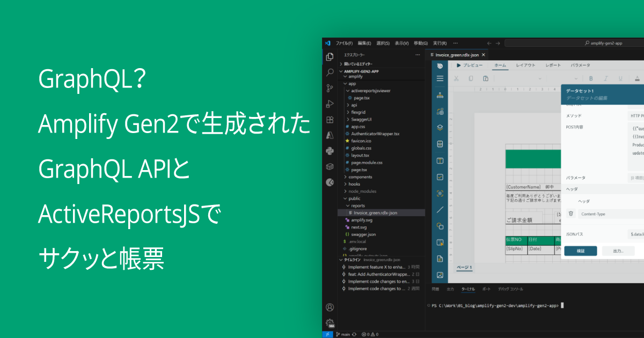The width and height of the screenshot is (644, 338).
Task: Click the amplify-gen2-app command center search box
Action: 574,43
